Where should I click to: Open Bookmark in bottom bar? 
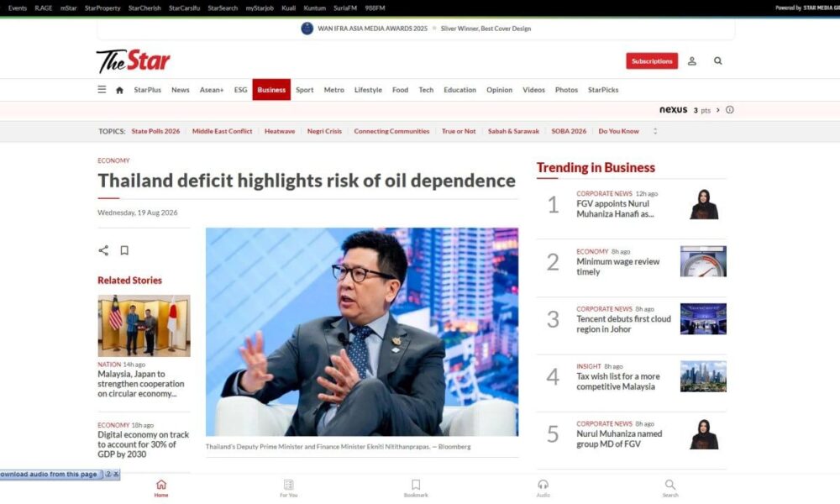tap(416, 488)
